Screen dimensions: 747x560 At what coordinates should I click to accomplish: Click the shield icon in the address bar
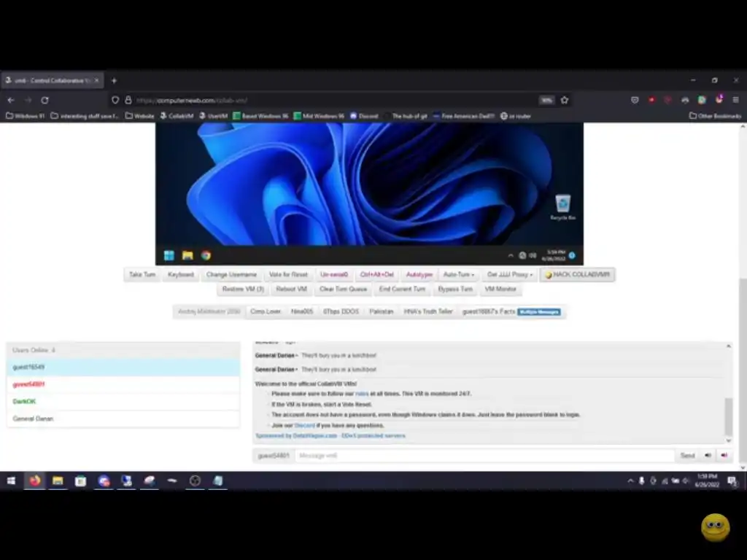(115, 100)
